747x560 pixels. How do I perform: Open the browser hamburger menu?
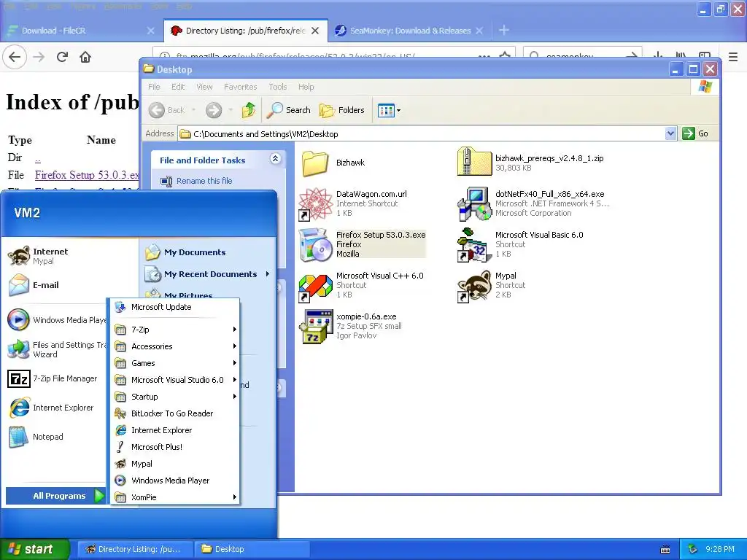click(x=732, y=57)
